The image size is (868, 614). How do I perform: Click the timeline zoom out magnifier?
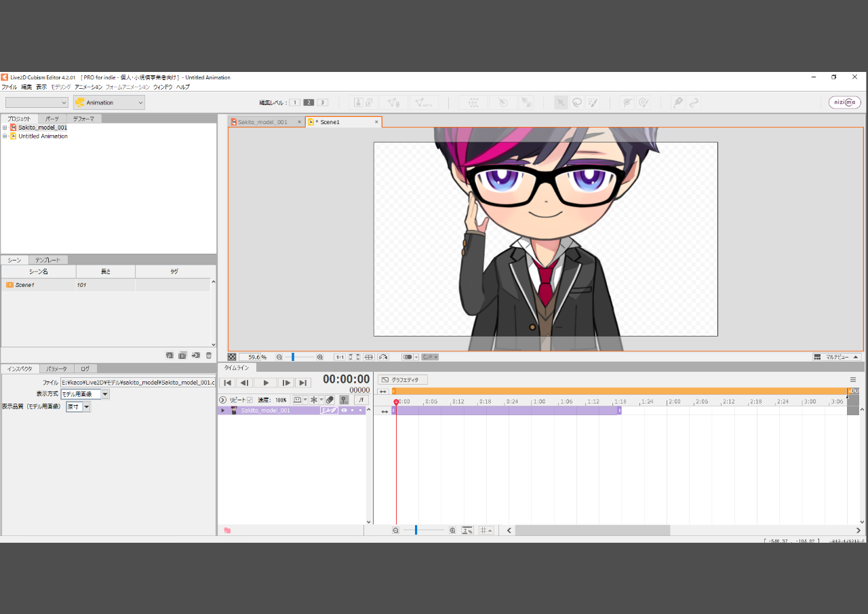[396, 531]
